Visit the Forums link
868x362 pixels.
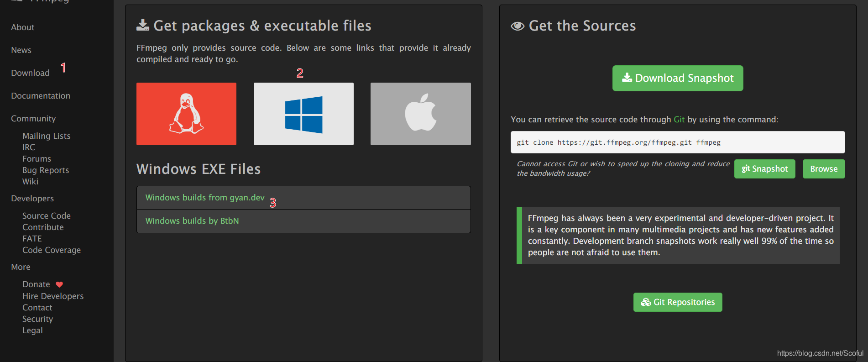click(x=37, y=159)
